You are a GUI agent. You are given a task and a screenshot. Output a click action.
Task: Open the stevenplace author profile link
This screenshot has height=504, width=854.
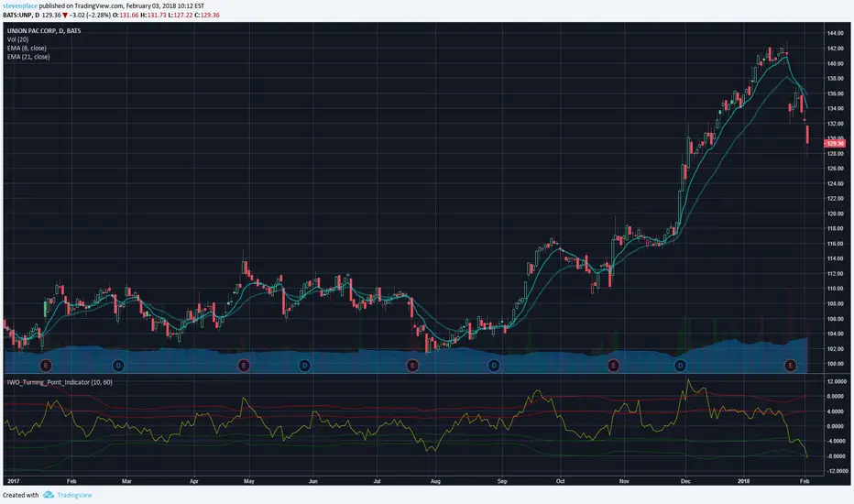(x=20, y=6)
